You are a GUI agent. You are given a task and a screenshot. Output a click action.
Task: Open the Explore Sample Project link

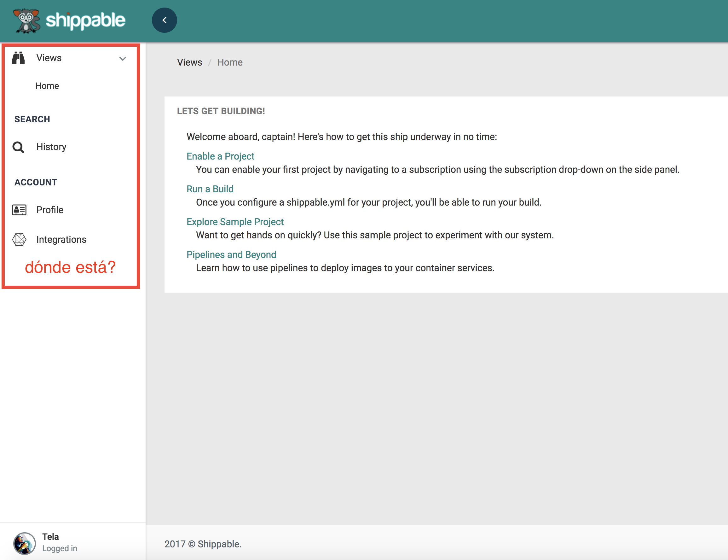coord(235,222)
